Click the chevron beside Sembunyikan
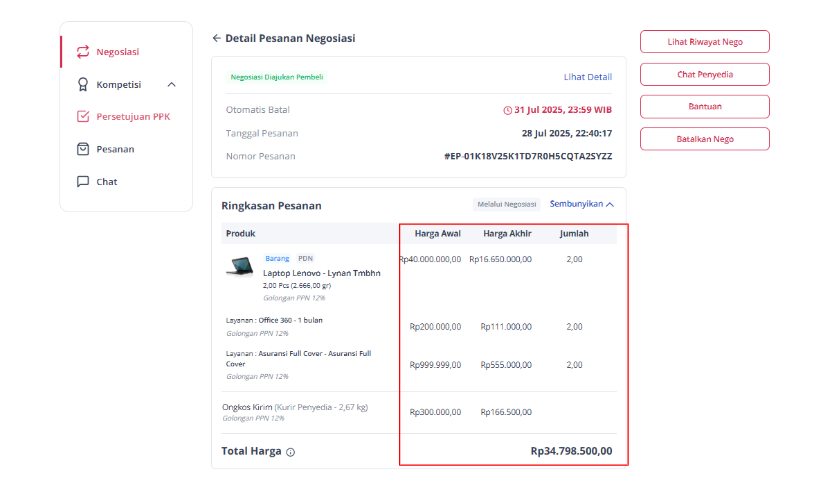 point(610,205)
